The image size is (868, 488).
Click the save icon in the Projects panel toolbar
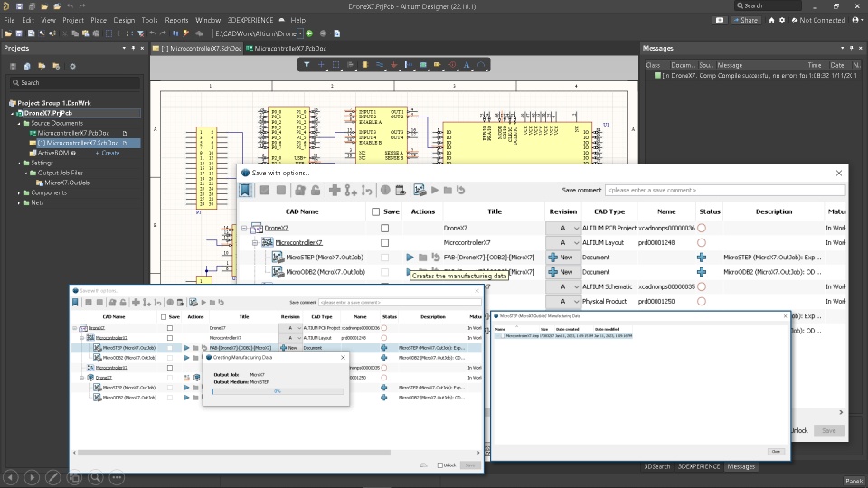[13, 66]
